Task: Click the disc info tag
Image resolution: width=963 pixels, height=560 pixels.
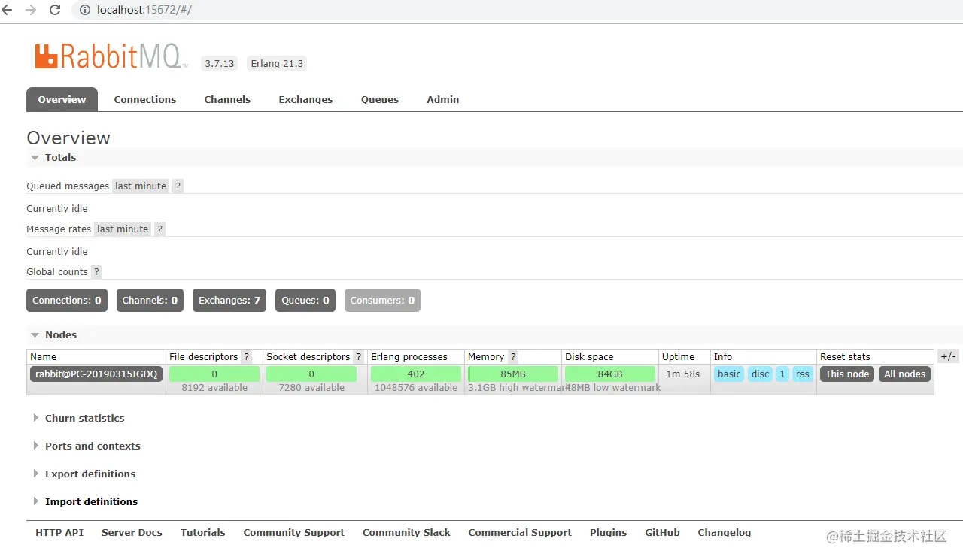Action: click(761, 374)
